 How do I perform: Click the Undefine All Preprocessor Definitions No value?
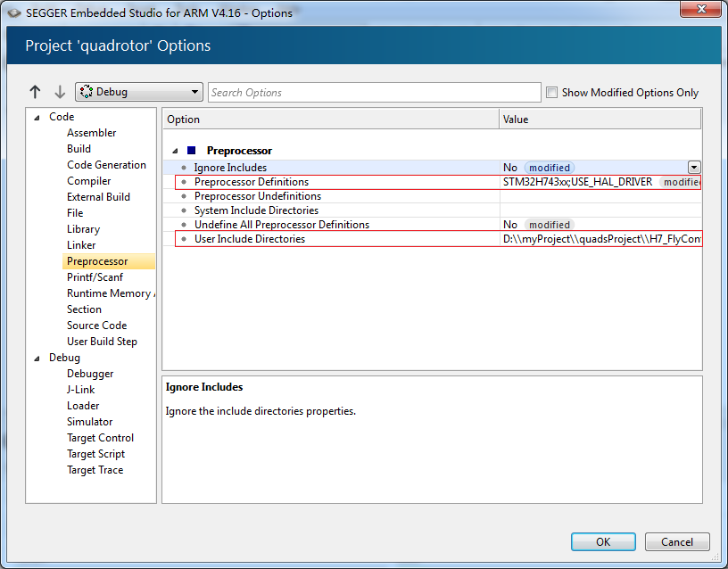click(510, 225)
